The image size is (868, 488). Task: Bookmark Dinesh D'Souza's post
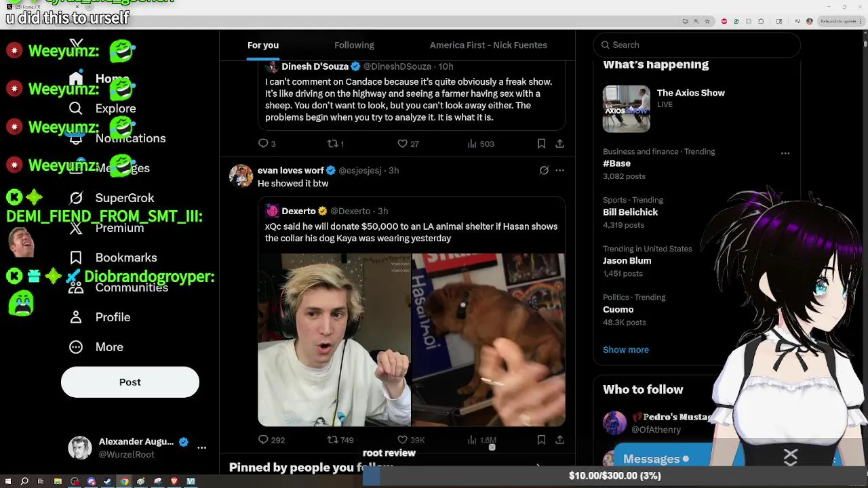click(x=541, y=144)
